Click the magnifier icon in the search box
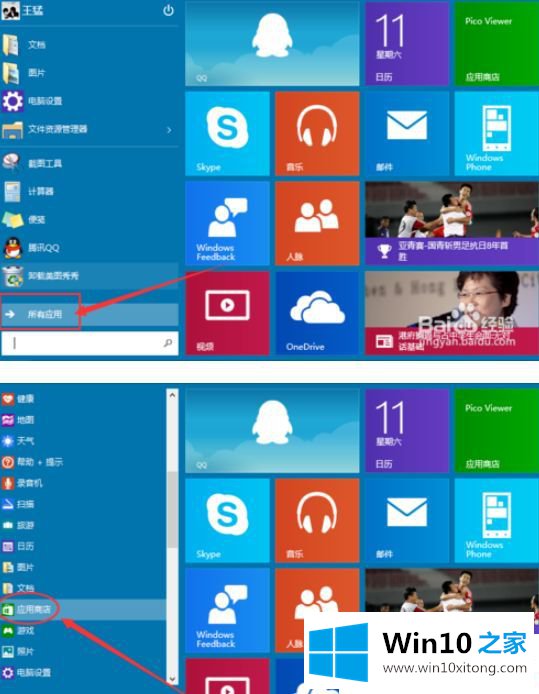 point(168,343)
